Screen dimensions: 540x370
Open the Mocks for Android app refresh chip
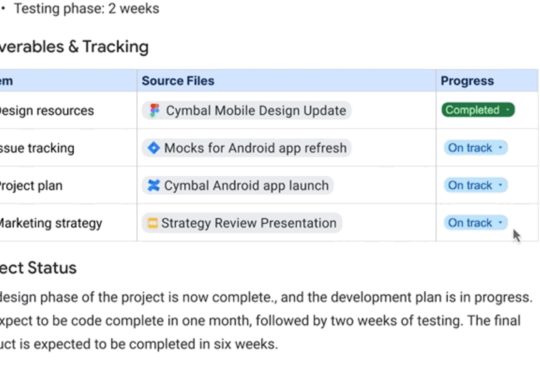tap(247, 148)
